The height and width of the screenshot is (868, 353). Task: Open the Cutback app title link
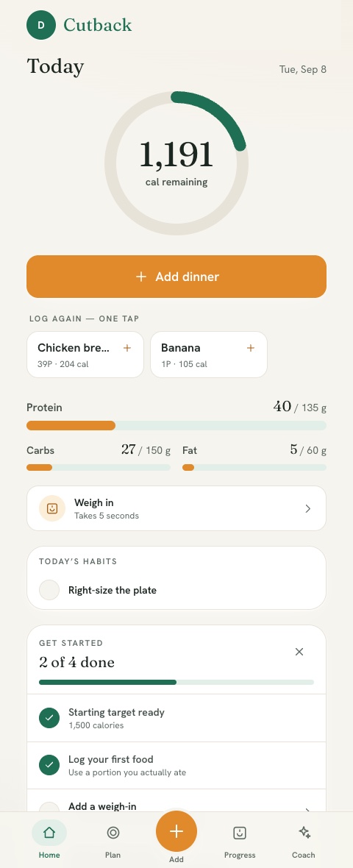(x=97, y=25)
